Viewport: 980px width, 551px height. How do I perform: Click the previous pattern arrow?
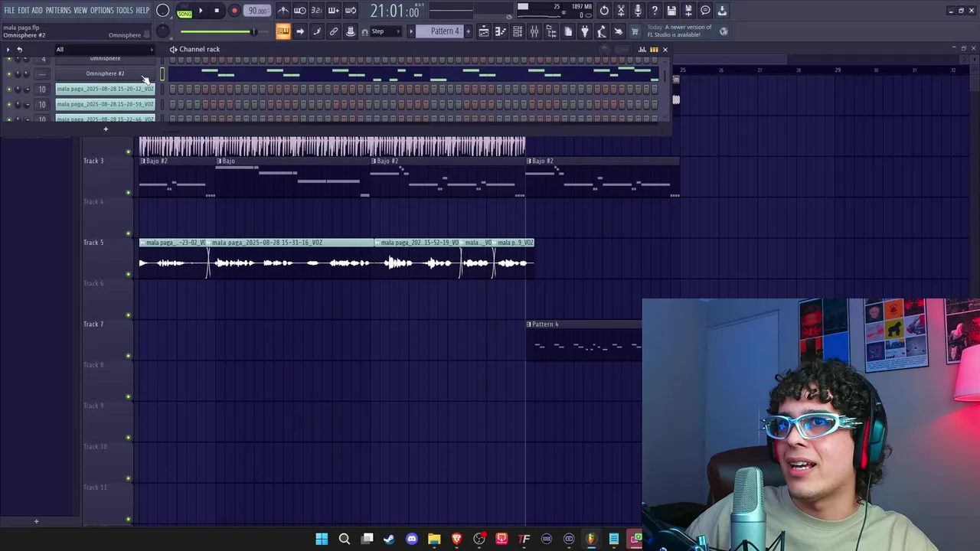coord(411,31)
